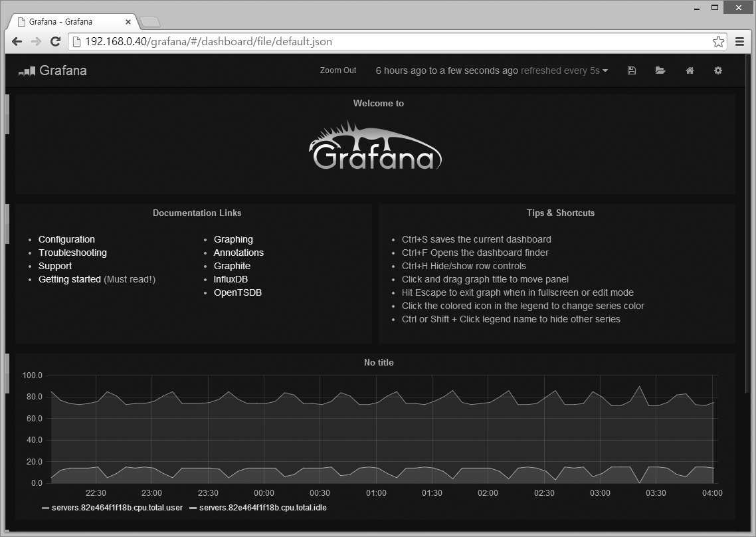Reload the page in browser
This screenshot has width=756, height=537.
[x=56, y=42]
